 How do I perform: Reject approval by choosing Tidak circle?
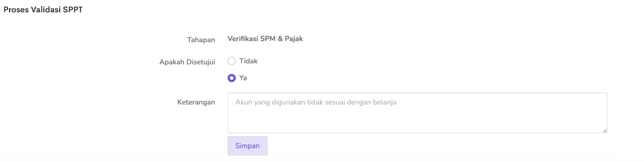(x=231, y=61)
